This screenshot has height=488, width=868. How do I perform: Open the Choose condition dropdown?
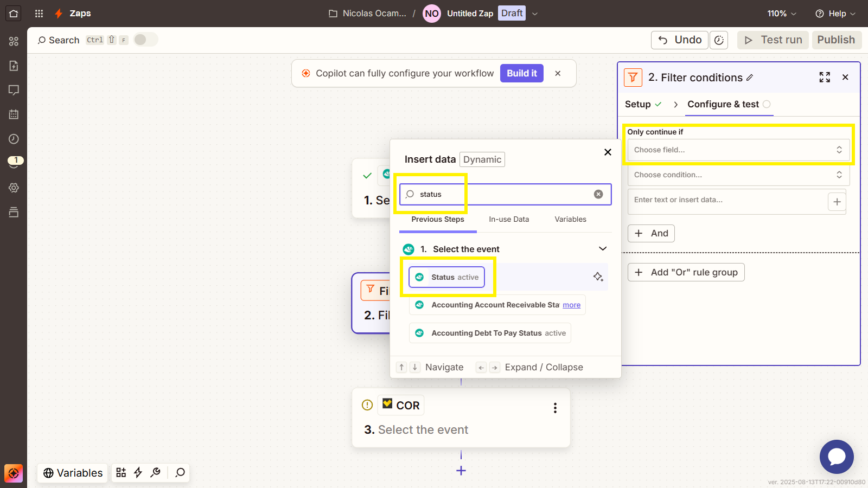click(738, 175)
